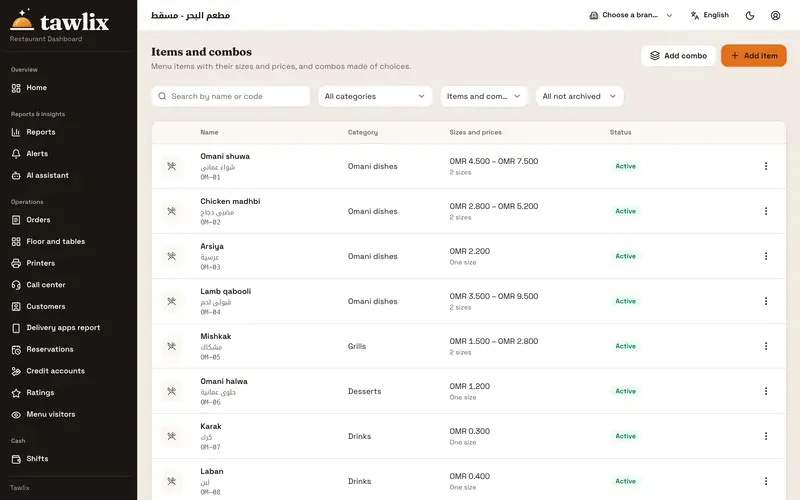
Task: Click price OMR 4.500 – OMR 7.500
Action: pos(494,161)
